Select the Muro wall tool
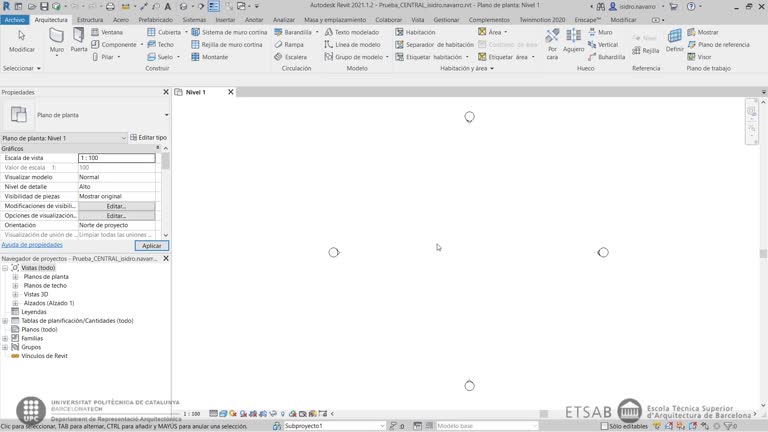768x432 pixels. point(57,40)
